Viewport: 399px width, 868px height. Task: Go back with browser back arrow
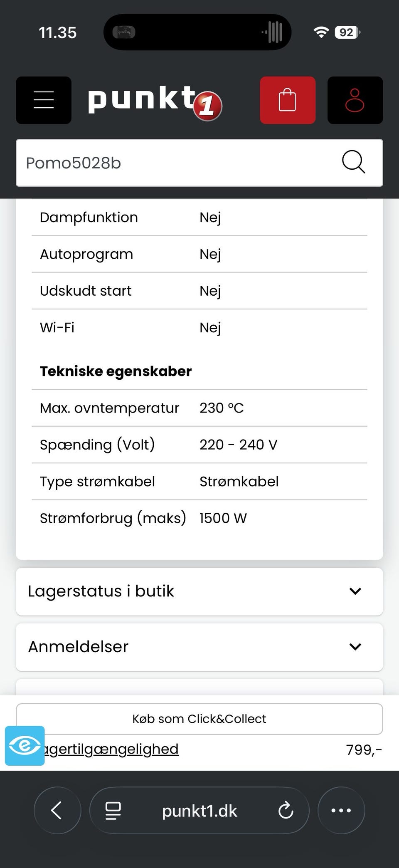click(x=57, y=810)
